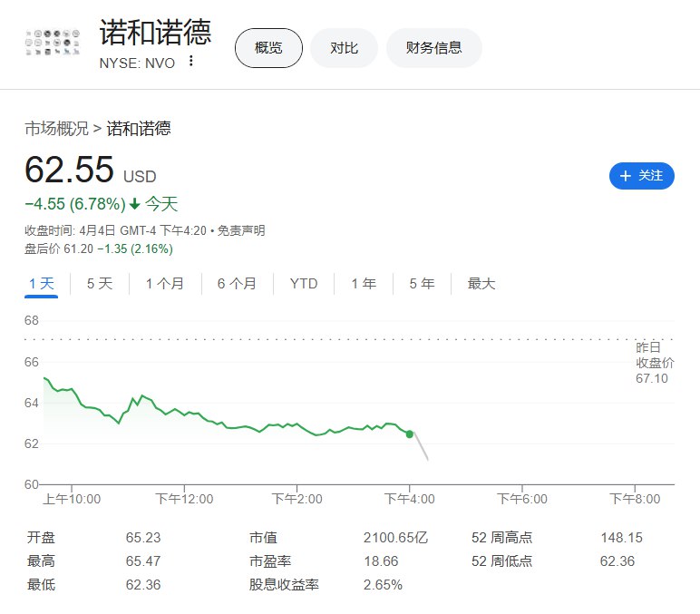Select the 6 个月 chart range
This screenshot has height=614, width=700.
(x=237, y=284)
